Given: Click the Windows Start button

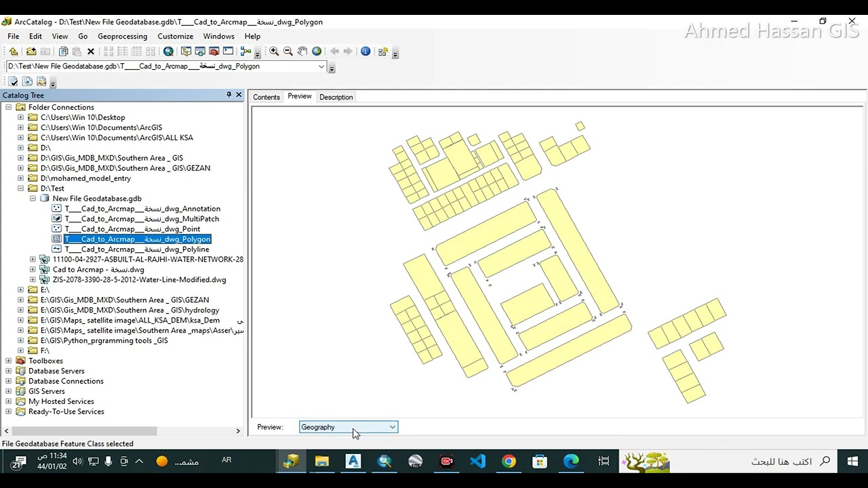Looking at the screenshot, I should coord(852,462).
